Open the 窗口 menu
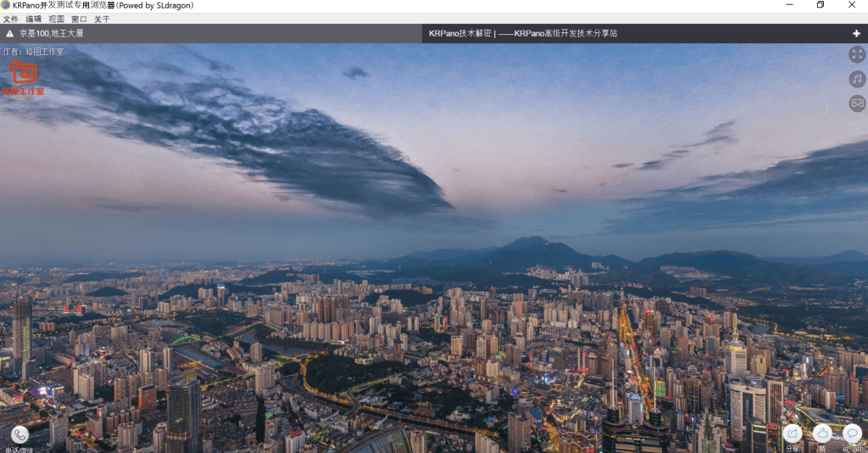This screenshot has height=453, width=868. pyautogui.click(x=79, y=19)
